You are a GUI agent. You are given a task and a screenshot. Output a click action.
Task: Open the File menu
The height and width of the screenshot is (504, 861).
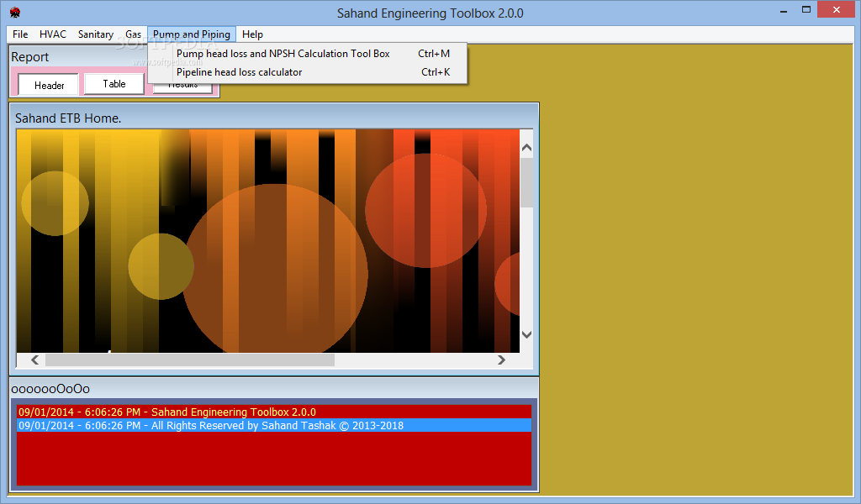pos(20,34)
